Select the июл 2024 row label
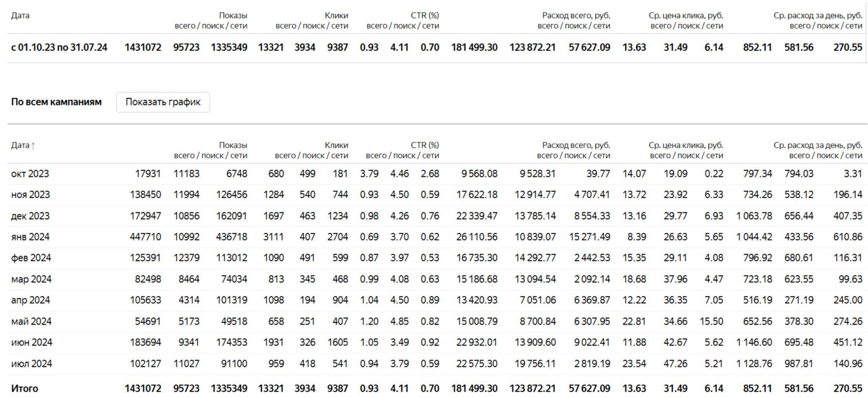This screenshot has width=868, height=397. (x=32, y=363)
